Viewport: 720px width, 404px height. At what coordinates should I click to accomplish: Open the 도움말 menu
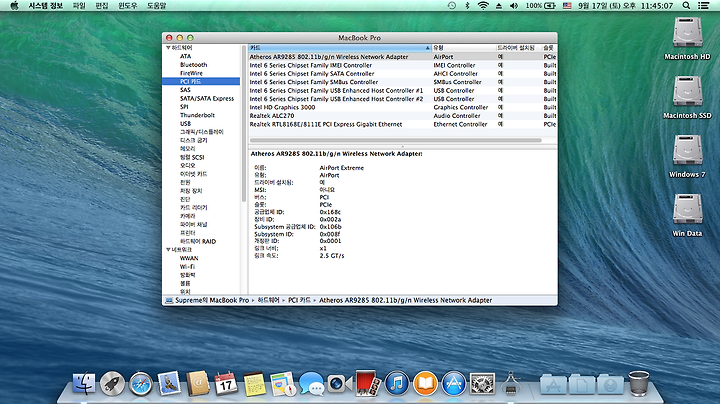[156, 6]
